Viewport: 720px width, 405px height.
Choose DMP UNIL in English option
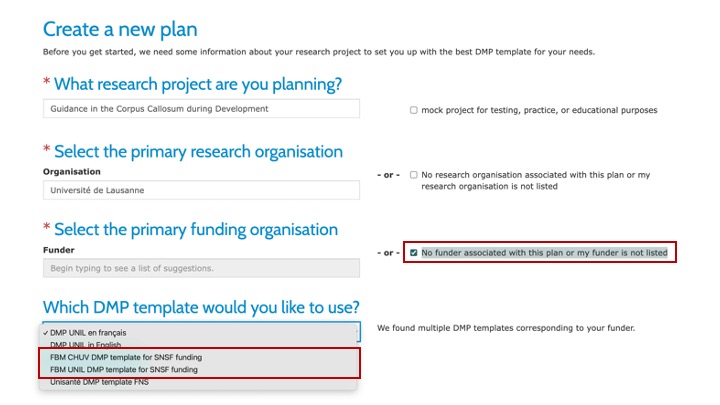(90, 345)
